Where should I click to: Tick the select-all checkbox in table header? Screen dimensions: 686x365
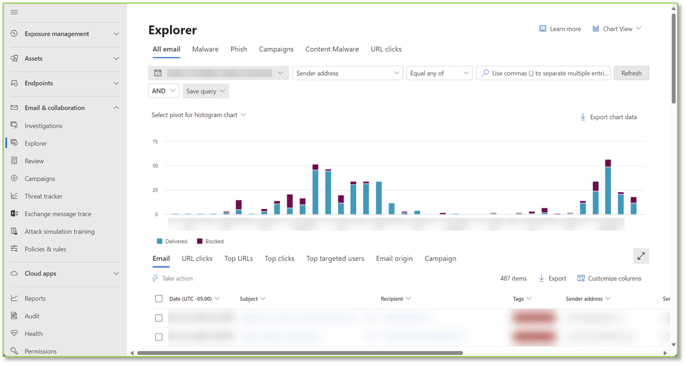click(x=158, y=299)
